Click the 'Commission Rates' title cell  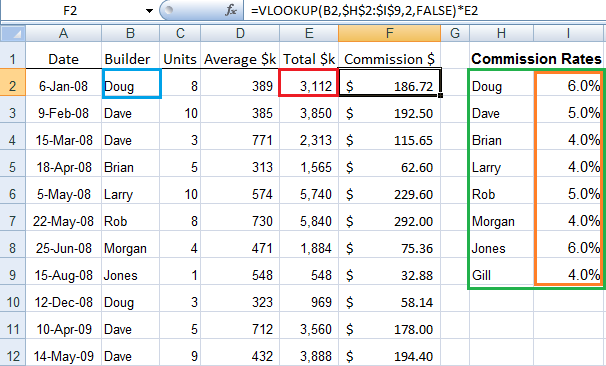(536, 59)
